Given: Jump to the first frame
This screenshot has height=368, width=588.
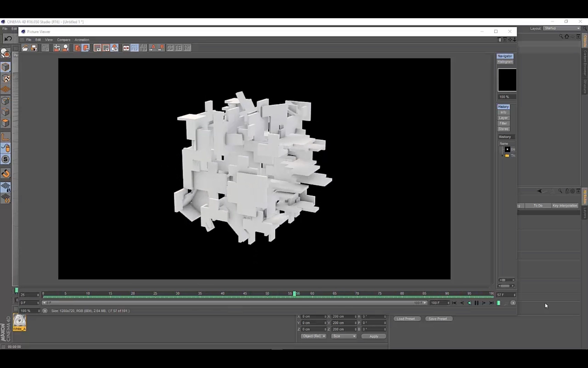Looking at the screenshot, I should pos(454,303).
